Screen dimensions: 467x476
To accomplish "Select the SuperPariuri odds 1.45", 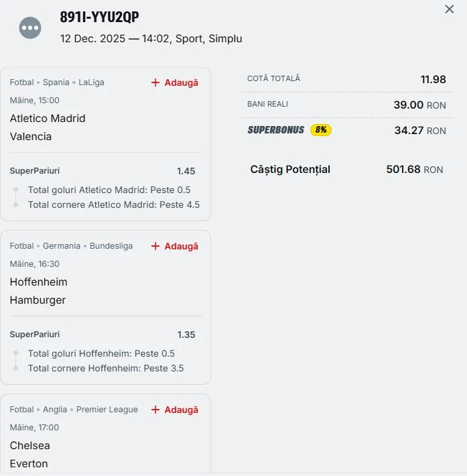I will [x=186, y=171].
